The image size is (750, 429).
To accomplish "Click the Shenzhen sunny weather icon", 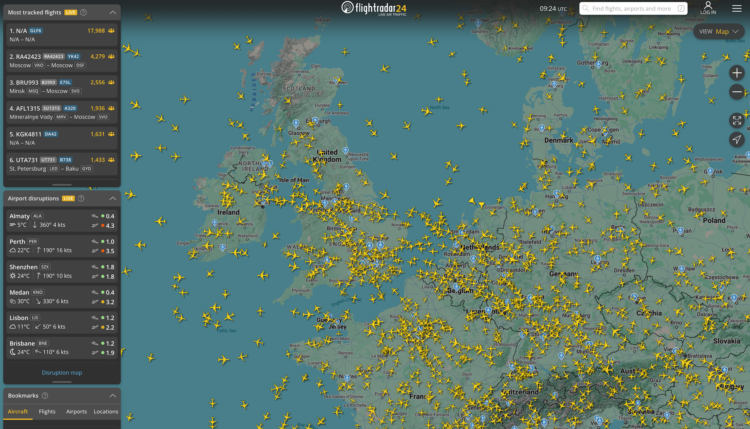I will [12, 276].
